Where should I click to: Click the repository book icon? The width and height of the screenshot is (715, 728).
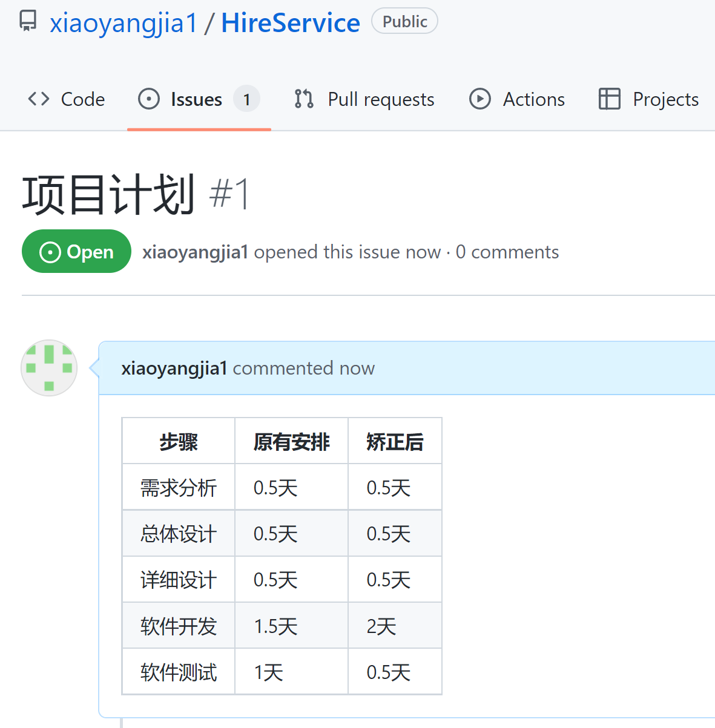point(28,22)
